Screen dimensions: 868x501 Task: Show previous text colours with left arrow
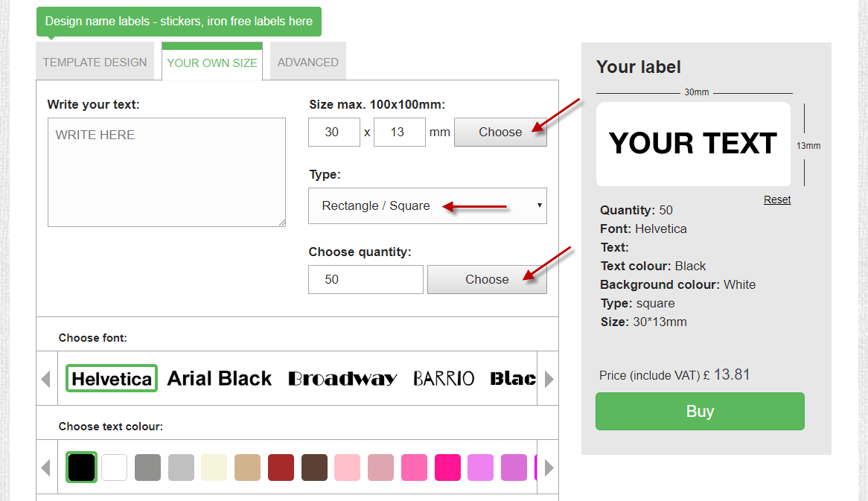coord(46,468)
